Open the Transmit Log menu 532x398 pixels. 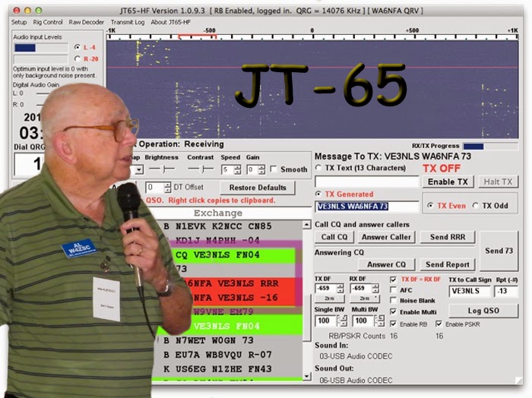tap(128, 22)
